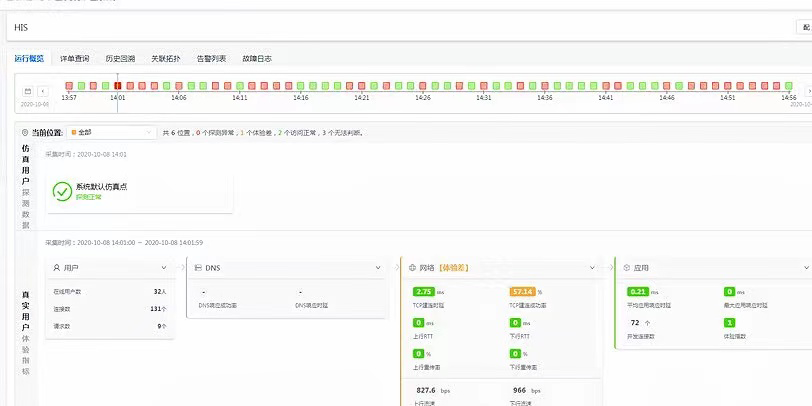Image resolution: width=812 pixels, height=406 pixels.
Task: Switch to the 历史回溯 tab
Action: point(120,59)
